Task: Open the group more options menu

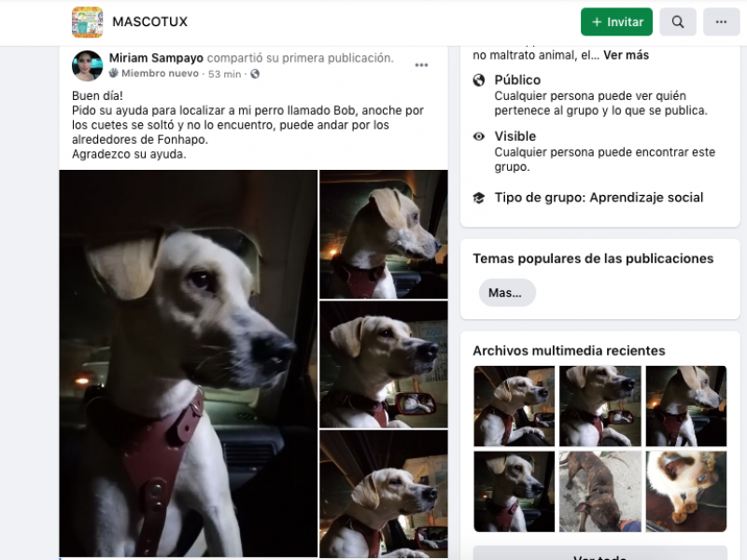Action: tap(721, 21)
